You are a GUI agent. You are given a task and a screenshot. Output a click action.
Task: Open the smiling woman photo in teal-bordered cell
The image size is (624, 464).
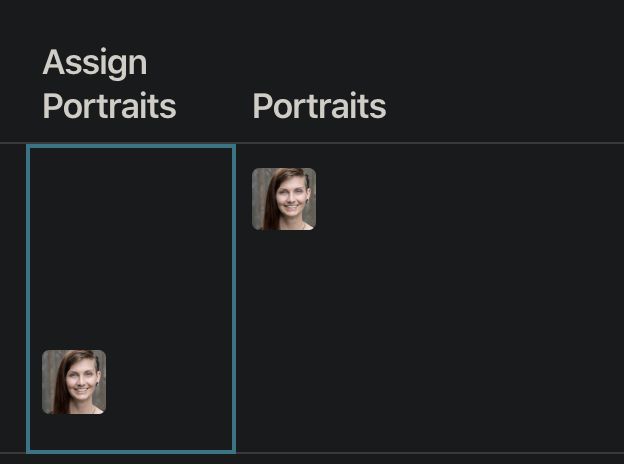(74, 381)
